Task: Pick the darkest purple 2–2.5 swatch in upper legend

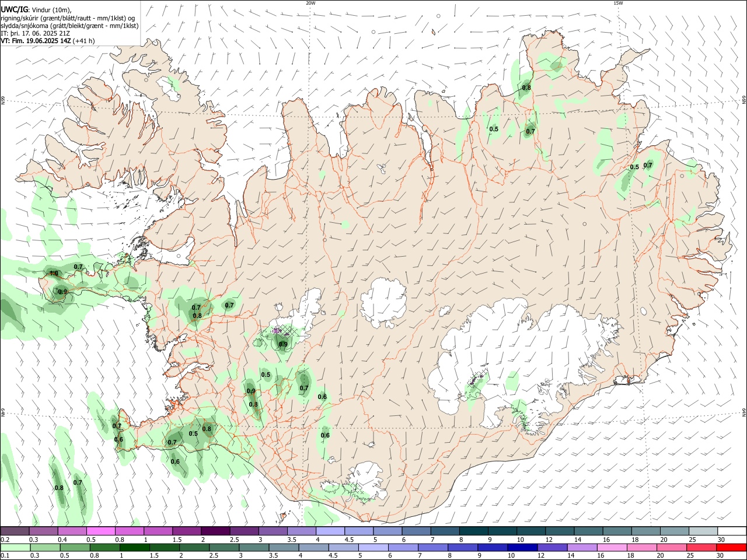Action: 215,531
